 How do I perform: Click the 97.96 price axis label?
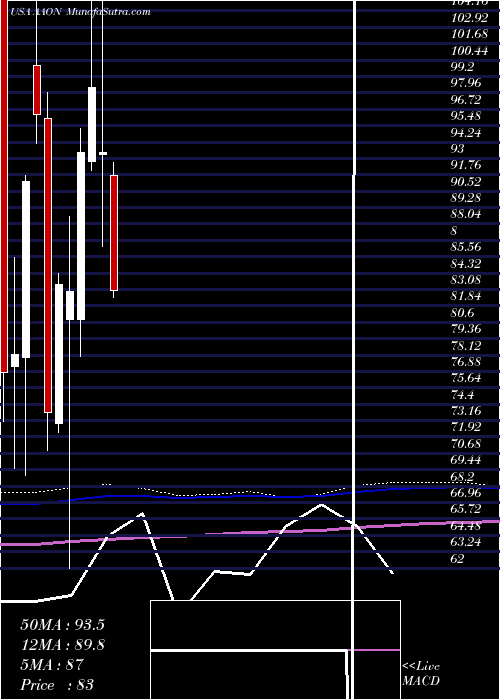466,84
